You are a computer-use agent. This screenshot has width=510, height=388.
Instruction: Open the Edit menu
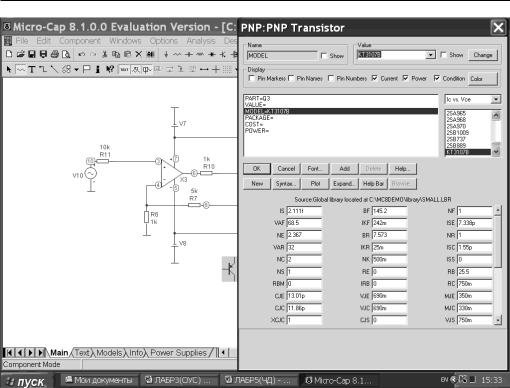44,41
